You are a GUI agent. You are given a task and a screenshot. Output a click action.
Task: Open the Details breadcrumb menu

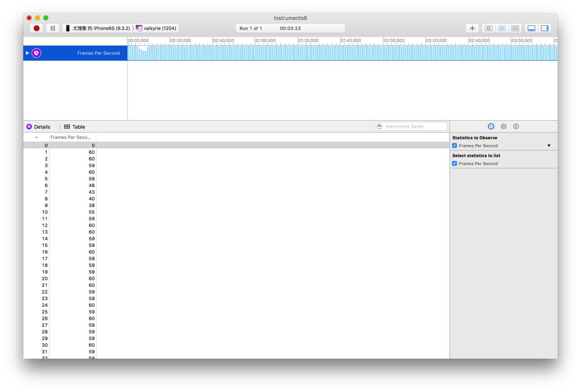coord(39,127)
